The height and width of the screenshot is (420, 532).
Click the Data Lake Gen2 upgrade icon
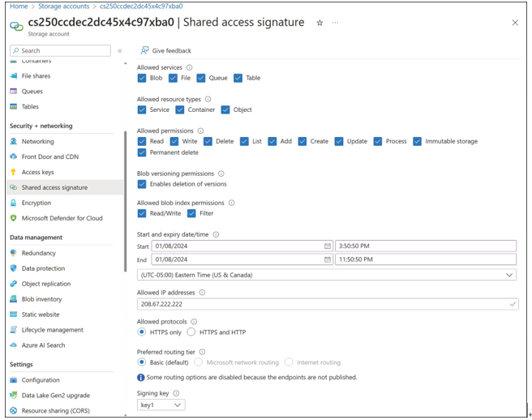tap(14, 395)
